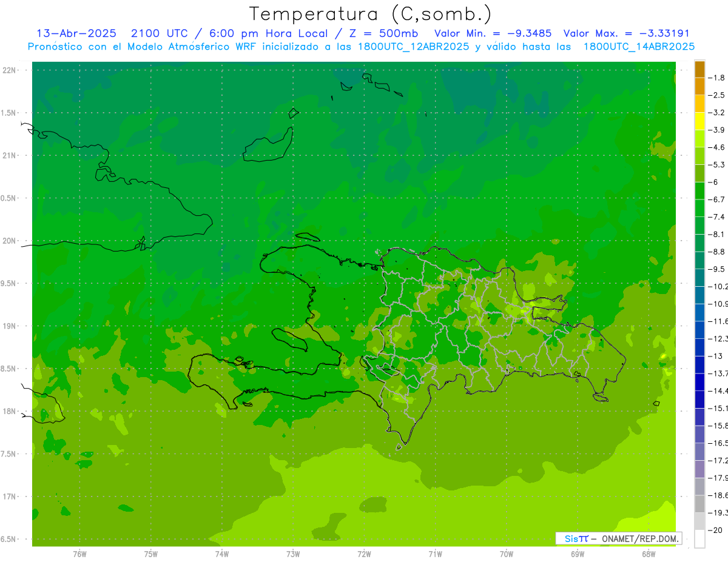This screenshot has height=562, width=728.
Task: Click the '20N' latitude label
Action: (x=8, y=241)
